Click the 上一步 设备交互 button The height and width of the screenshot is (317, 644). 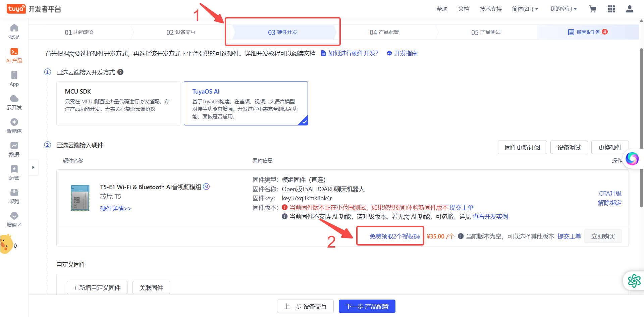305,306
